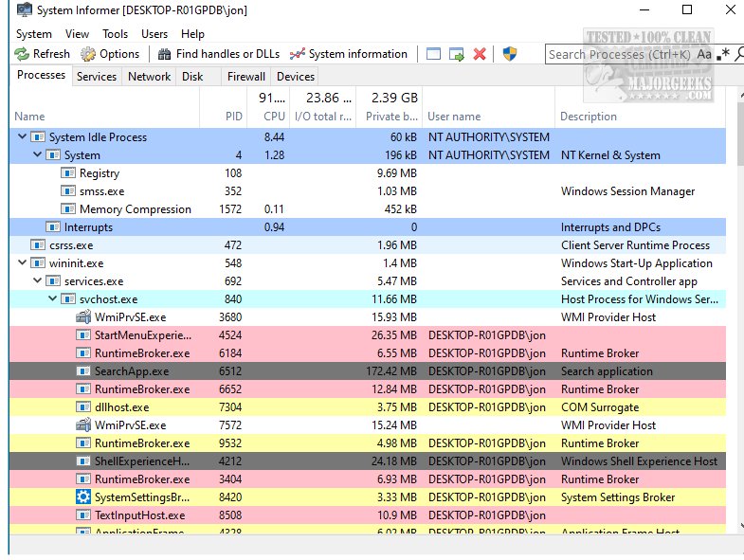Click the red X terminate icon
Image resolution: width=744 pixels, height=560 pixels.
tap(480, 54)
